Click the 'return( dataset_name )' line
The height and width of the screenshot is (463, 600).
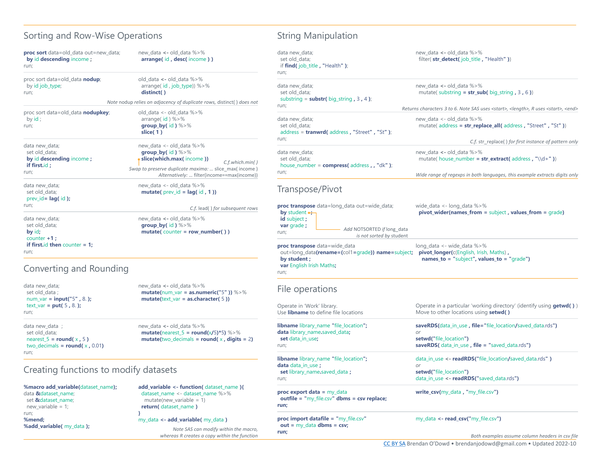pyautogui.click(x=169, y=407)
